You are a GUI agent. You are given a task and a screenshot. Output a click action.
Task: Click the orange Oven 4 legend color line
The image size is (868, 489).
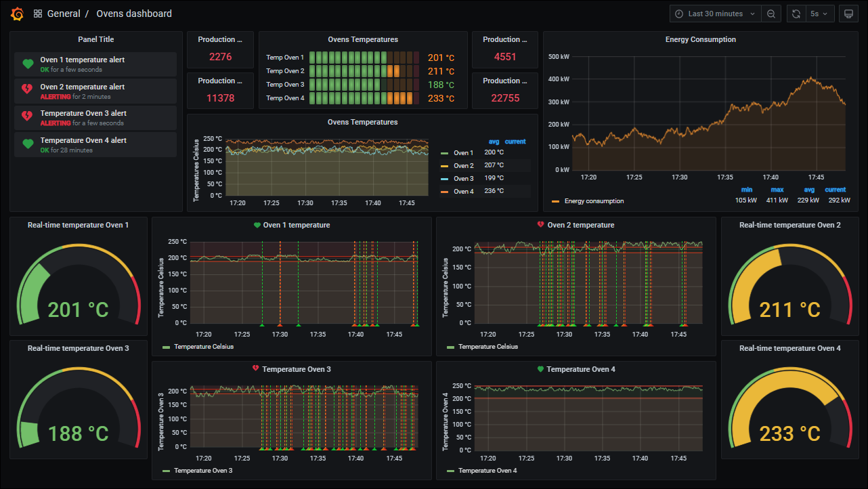coord(445,192)
